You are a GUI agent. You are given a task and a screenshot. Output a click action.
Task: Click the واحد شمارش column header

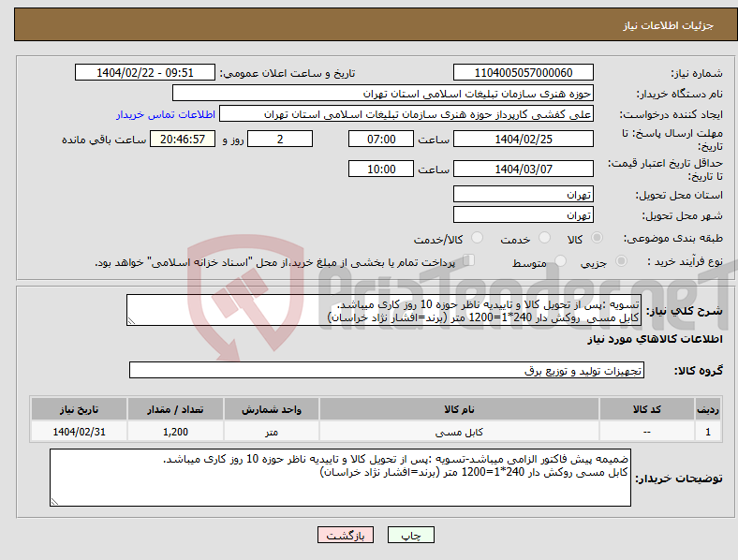(x=272, y=409)
